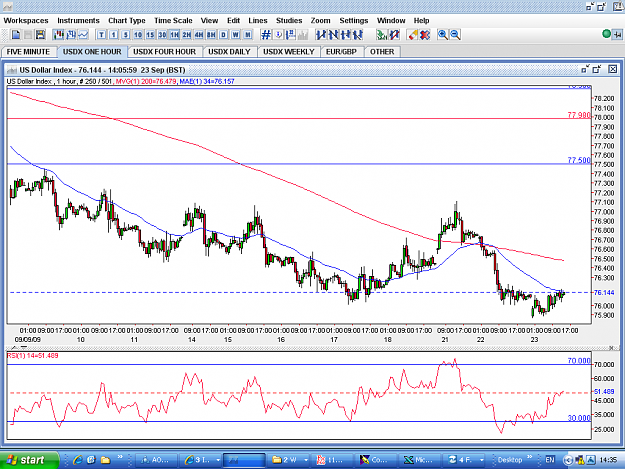This screenshot has height=469, width=625.
Task: Click the 76.144 current price label
Action: pyautogui.click(x=604, y=292)
